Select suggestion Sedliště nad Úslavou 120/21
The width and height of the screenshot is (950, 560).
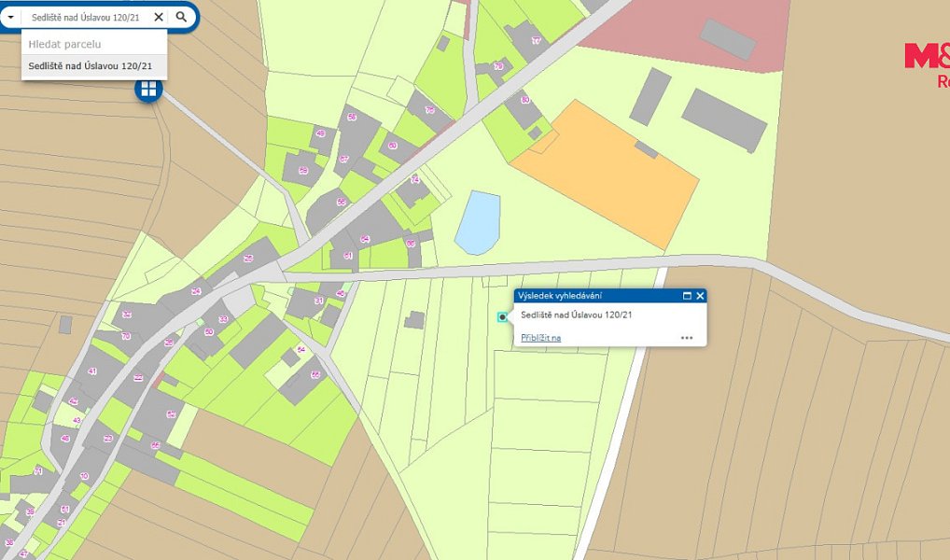click(x=94, y=66)
